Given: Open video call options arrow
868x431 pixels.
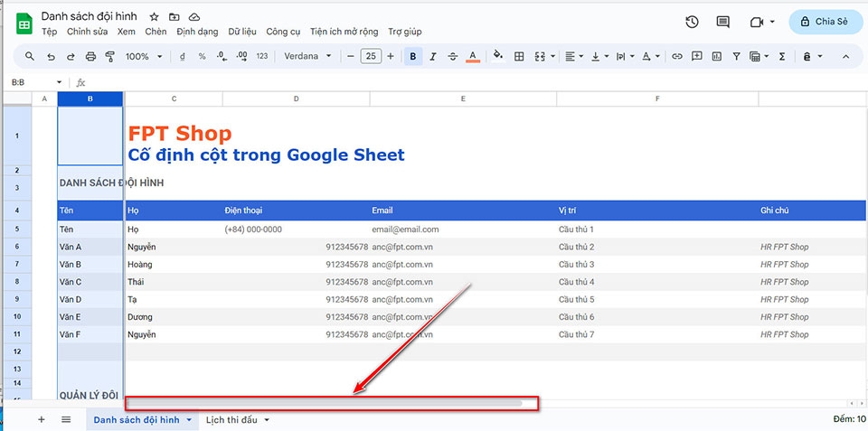Looking at the screenshot, I should click(x=771, y=22).
